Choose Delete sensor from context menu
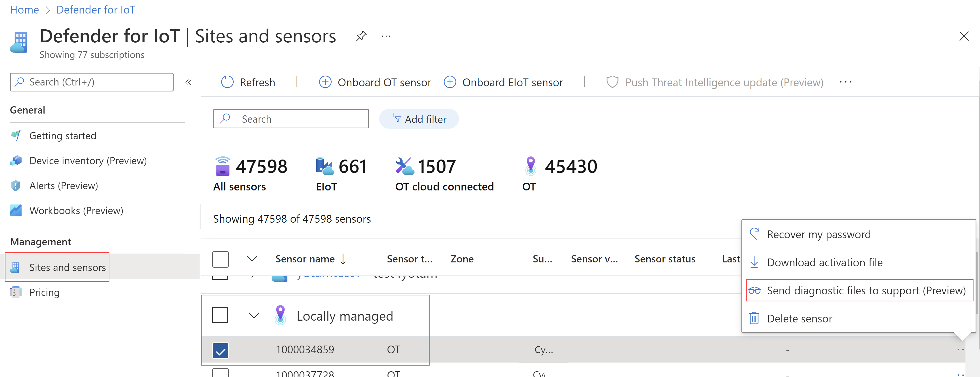The image size is (980, 377). tap(799, 319)
